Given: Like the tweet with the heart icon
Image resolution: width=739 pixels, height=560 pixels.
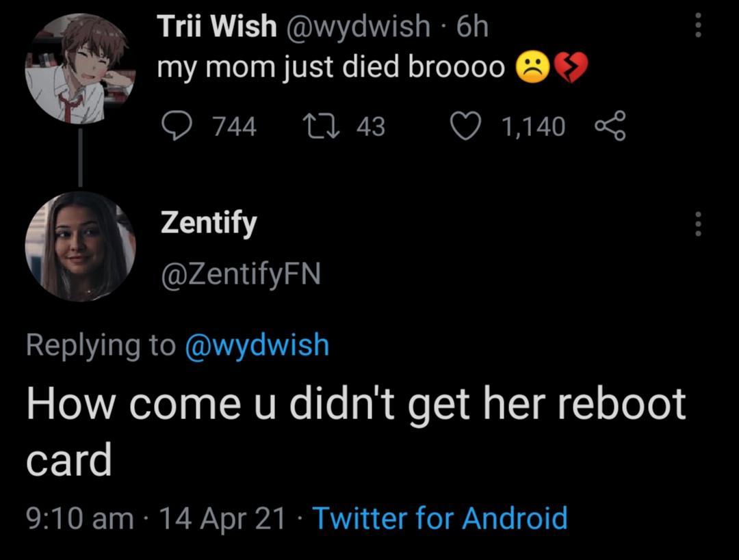Looking at the screenshot, I should click(466, 126).
